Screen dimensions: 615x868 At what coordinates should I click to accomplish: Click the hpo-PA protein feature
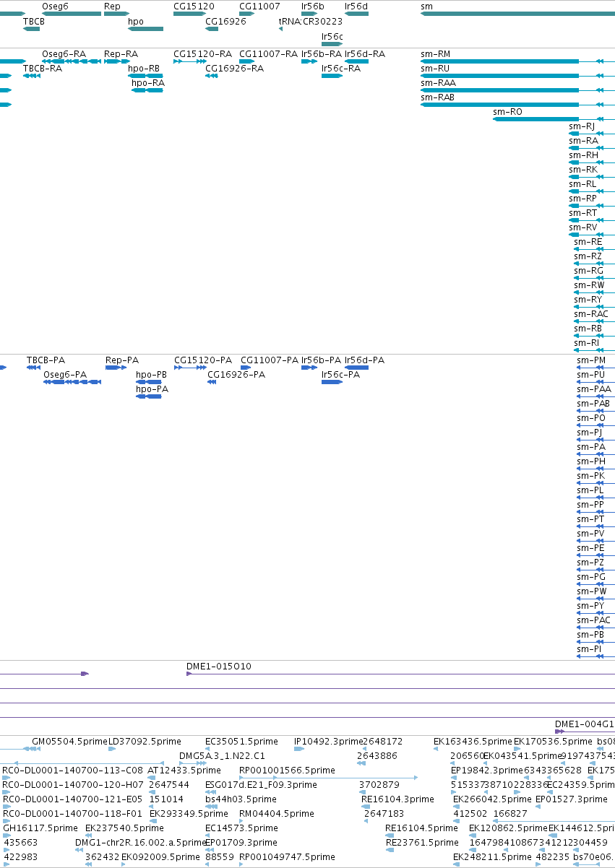coord(150,396)
